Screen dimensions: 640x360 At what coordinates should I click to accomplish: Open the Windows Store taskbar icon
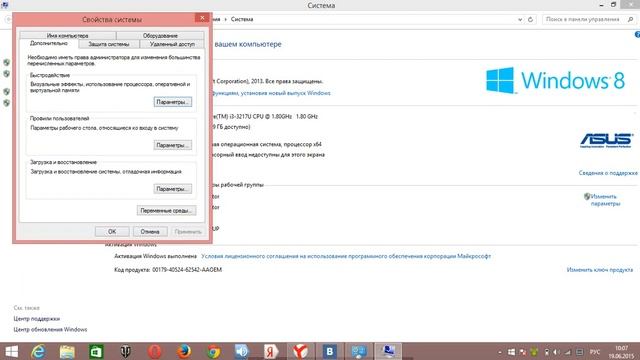(96, 351)
